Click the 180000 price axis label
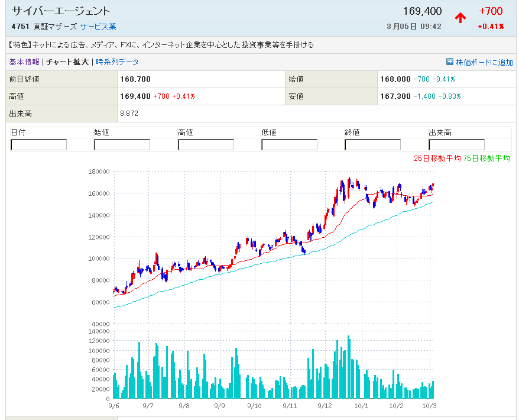The height and width of the screenshot is (420, 519). point(99,172)
